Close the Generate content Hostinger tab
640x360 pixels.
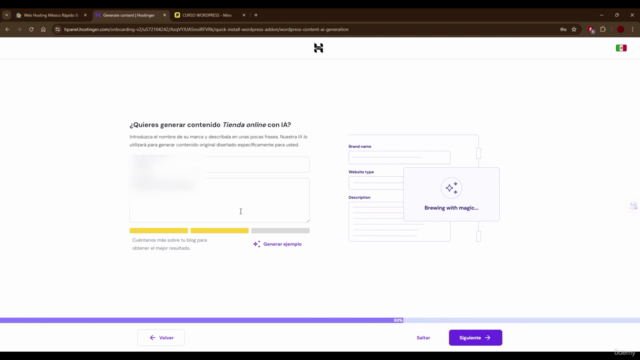click(x=164, y=15)
